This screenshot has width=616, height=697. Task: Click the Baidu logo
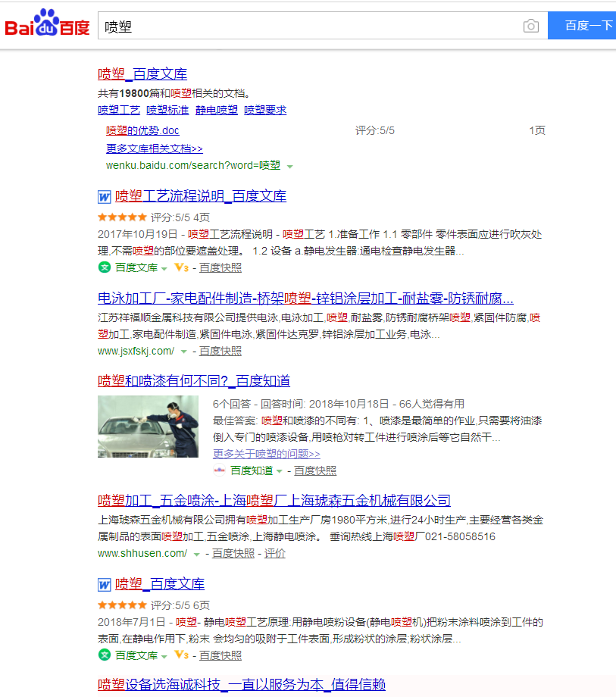pyautogui.click(x=47, y=23)
